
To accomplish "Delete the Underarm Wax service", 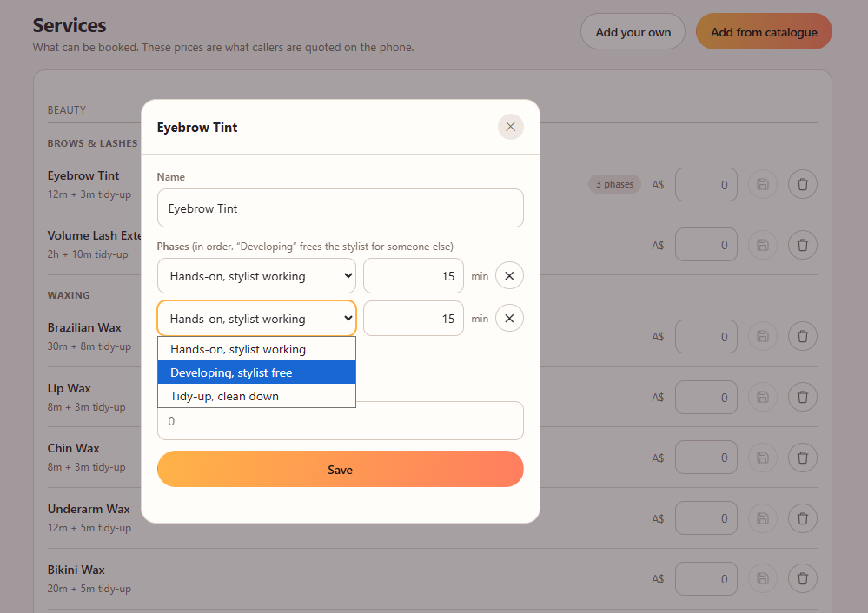I will [x=802, y=518].
